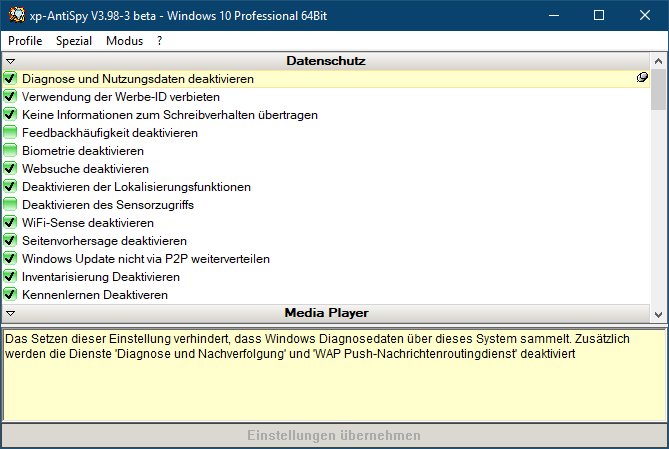Image resolution: width=669 pixels, height=449 pixels.
Task: Enable Deaktivieren des Sensorzugriffs checkbox
Action: [10, 204]
